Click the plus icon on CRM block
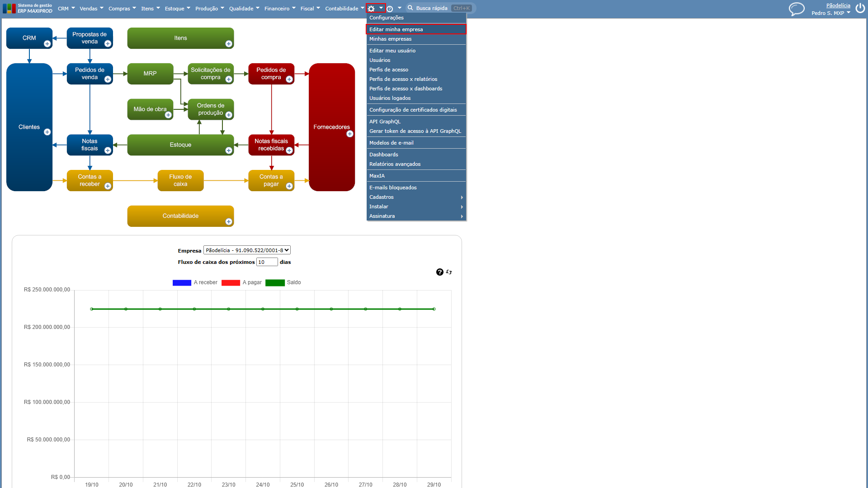 pyautogui.click(x=47, y=44)
